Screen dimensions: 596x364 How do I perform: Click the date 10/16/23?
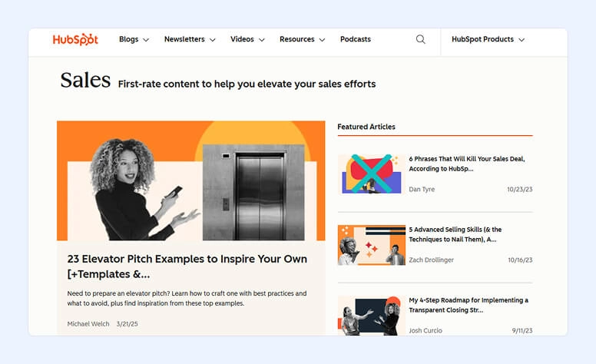520,260
